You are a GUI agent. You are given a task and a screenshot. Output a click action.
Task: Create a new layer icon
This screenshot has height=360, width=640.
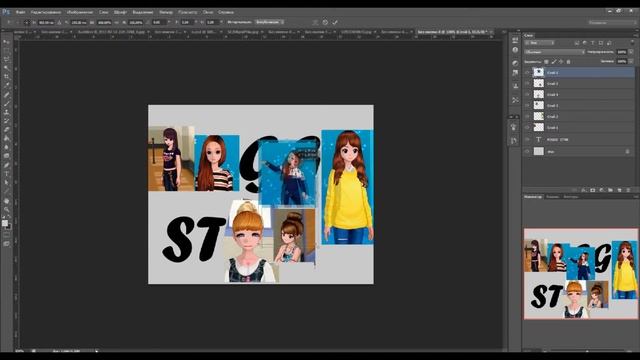[619, 190]
